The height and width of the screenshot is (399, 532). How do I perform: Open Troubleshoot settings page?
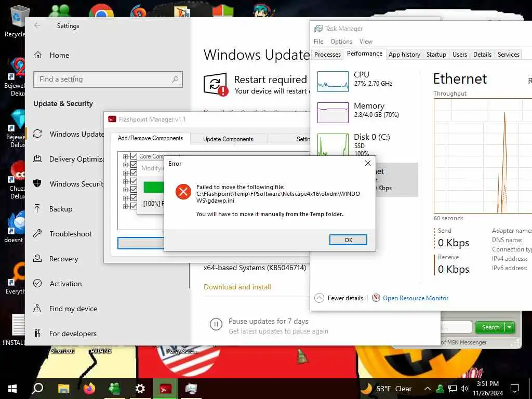62,234
